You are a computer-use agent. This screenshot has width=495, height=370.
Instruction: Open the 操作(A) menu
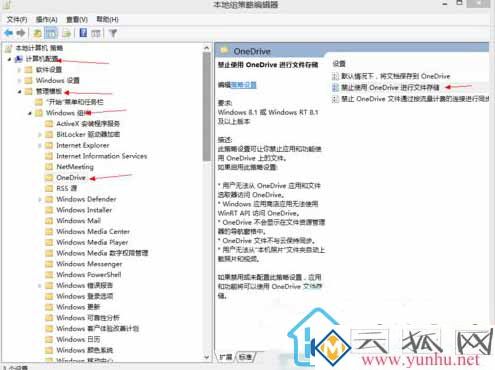coord(46,20)
